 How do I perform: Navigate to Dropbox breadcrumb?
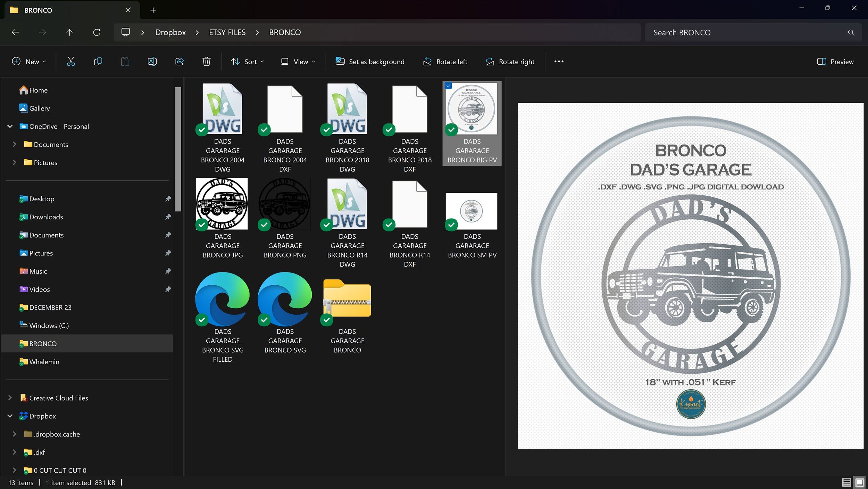170,32
